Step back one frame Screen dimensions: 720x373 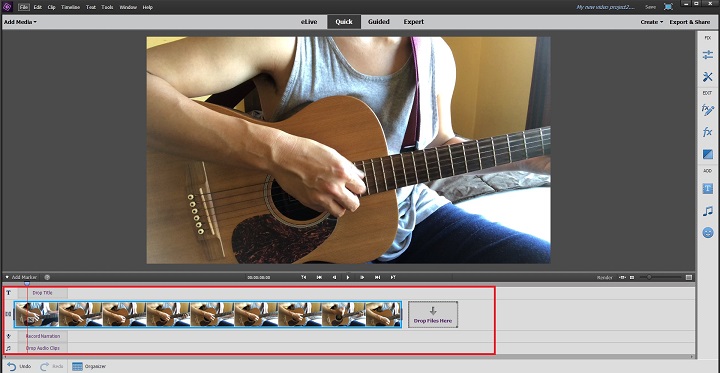pyautogui.click(x=334, y=277)
